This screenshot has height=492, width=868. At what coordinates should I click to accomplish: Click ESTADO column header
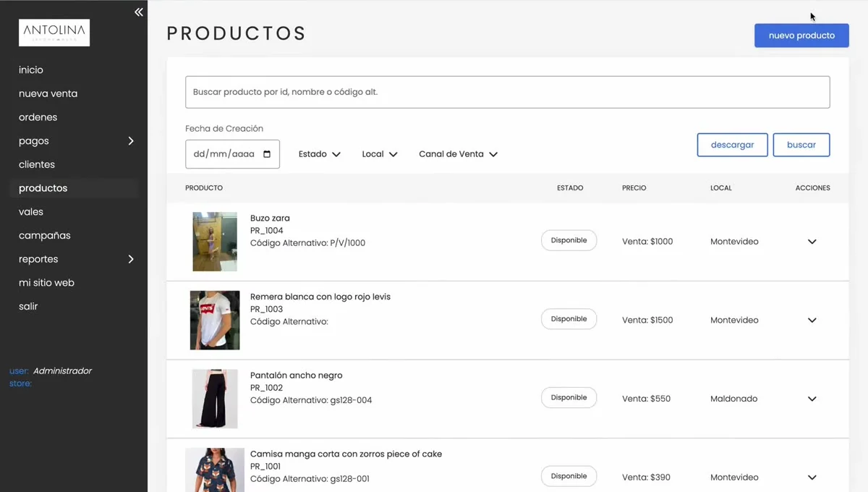[x=570, y=188]
